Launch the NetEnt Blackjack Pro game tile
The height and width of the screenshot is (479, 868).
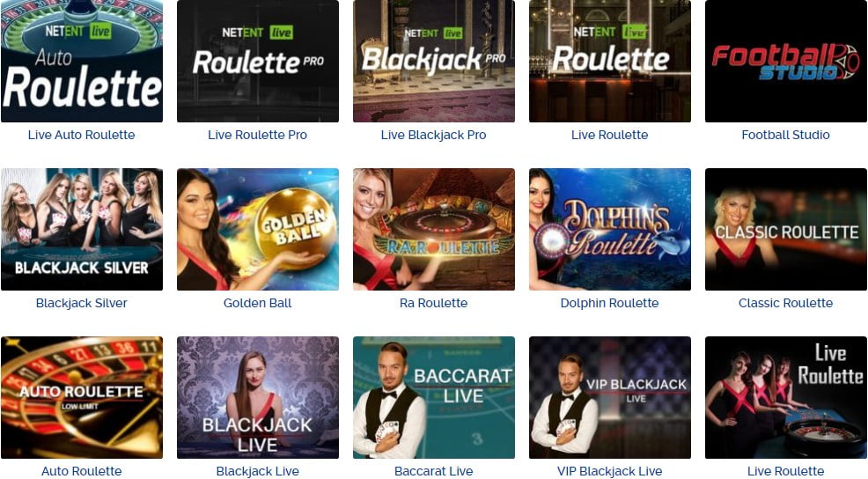pos(434,61)
